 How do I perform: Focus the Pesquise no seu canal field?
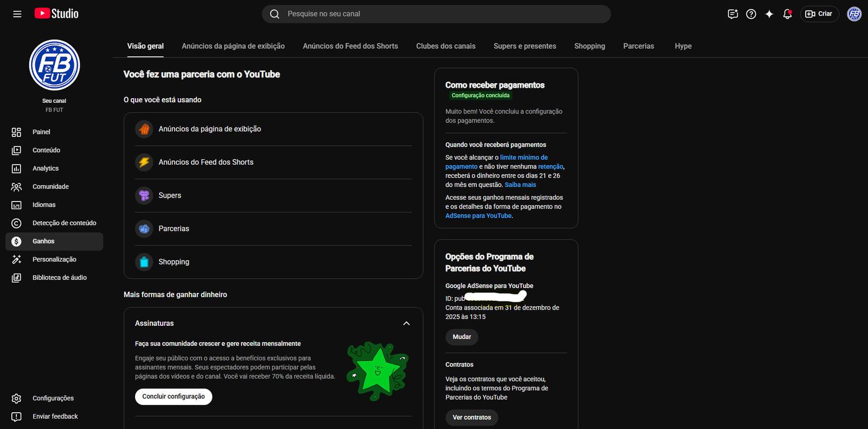[x=436, y=14]
